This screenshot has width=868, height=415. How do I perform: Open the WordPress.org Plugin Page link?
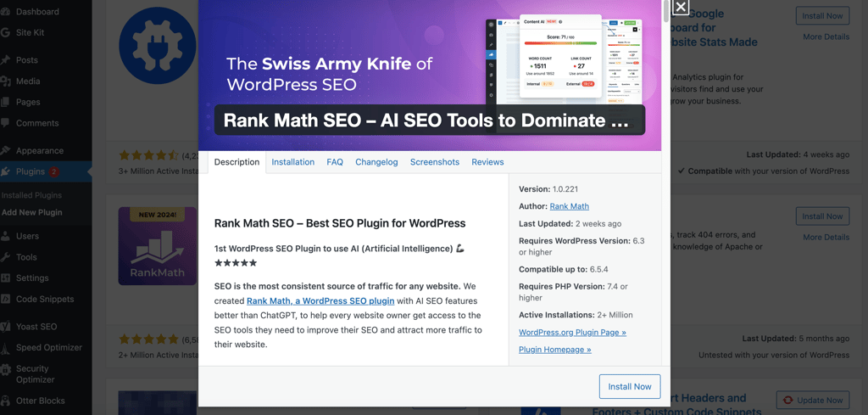tap(572, 333)
